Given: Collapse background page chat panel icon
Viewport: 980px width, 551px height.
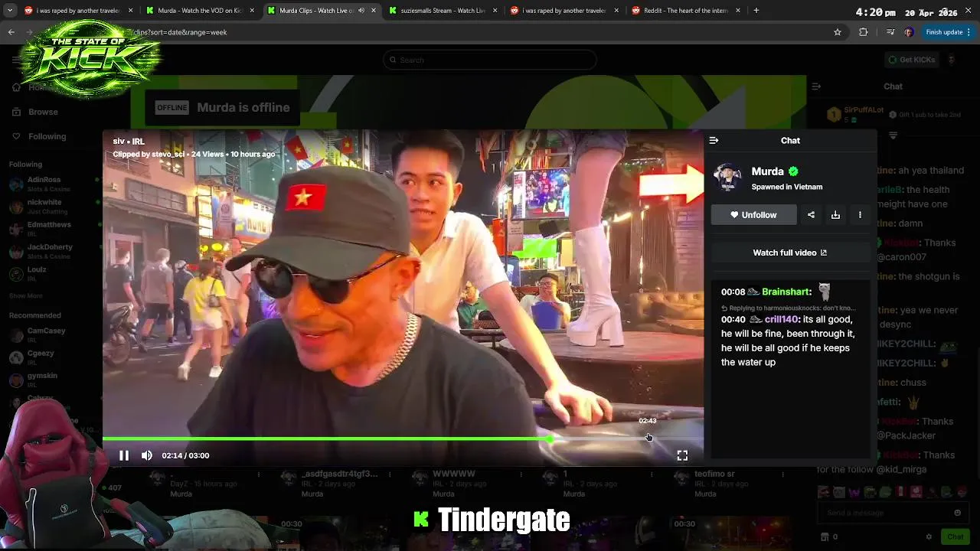Looking at the screenshot, I should click(x=816, y=86).
